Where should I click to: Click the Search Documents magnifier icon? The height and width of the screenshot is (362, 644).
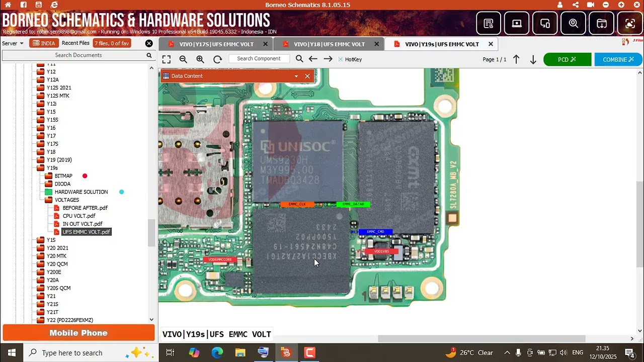pos(149,55)
